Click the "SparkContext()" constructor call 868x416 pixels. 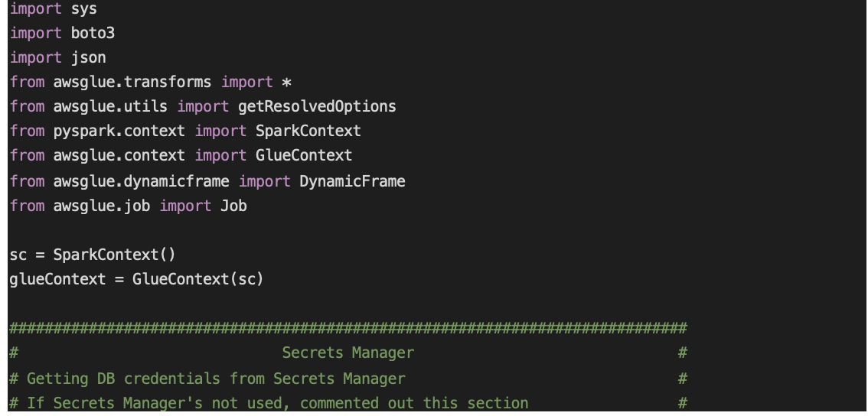click(114, 255)
